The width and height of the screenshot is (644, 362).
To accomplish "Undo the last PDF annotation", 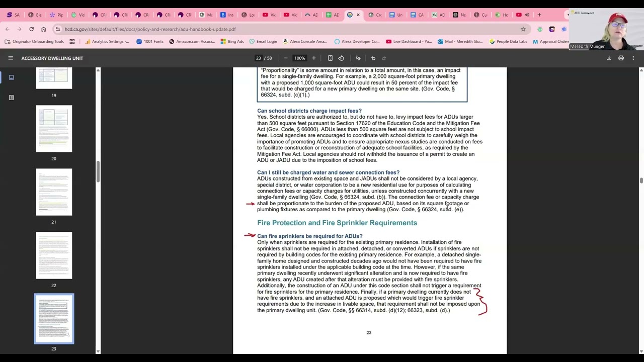I will [373, 58].
